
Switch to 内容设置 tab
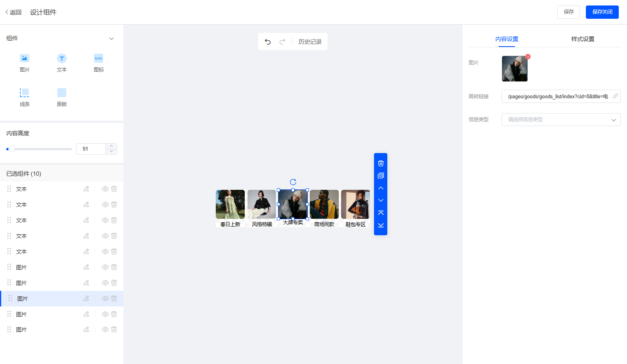[507, 39]
